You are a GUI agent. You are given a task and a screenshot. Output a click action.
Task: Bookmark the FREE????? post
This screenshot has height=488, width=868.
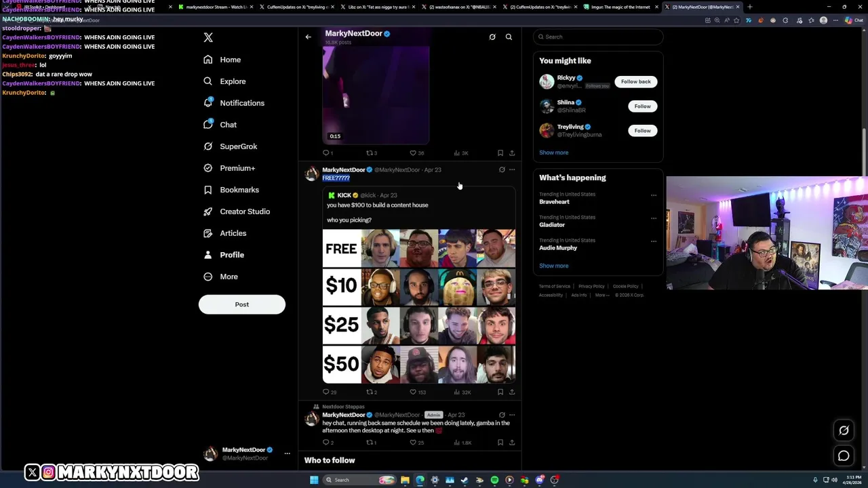(500, 392)
